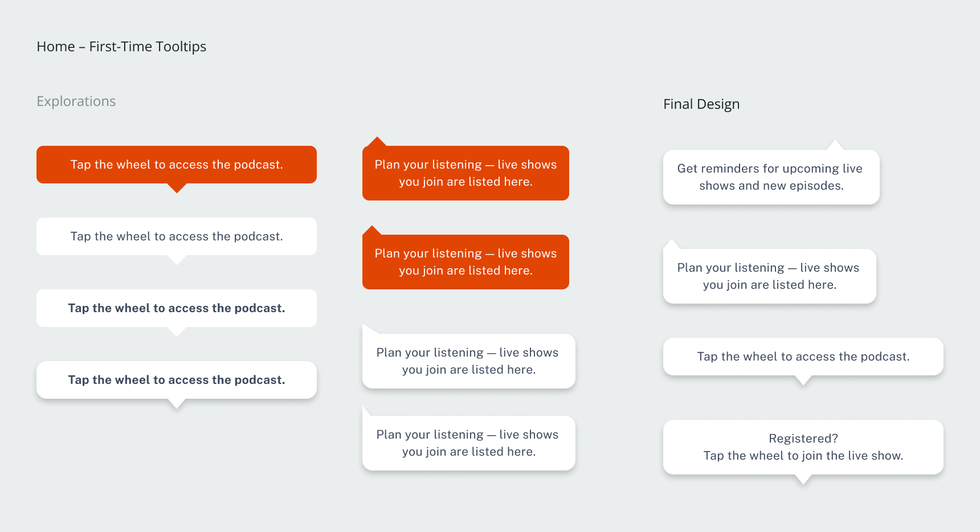
Task: Select the bold podcast tooltip without a shadow
Action: 177,308
